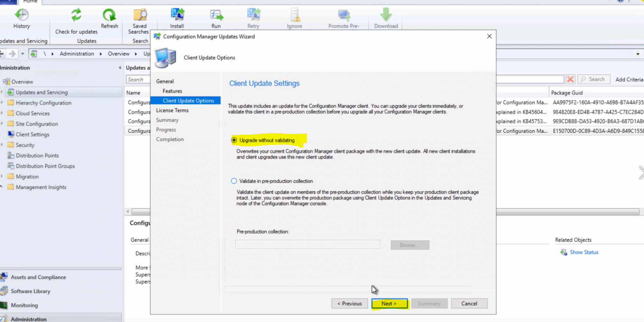This screenshot has height=322, width=644.
Task: Expand breadcrumb arrow after Administration
Action: tap(101, 54)
